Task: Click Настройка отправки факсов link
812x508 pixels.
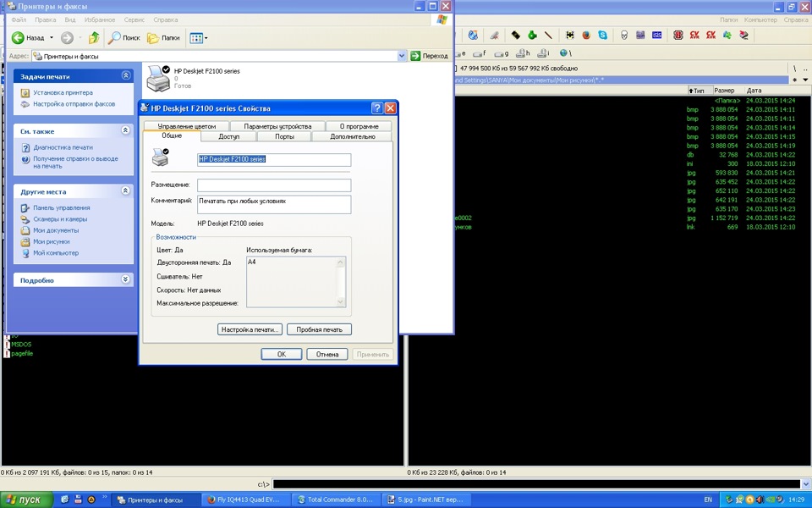Action: [x=74, y=104]
